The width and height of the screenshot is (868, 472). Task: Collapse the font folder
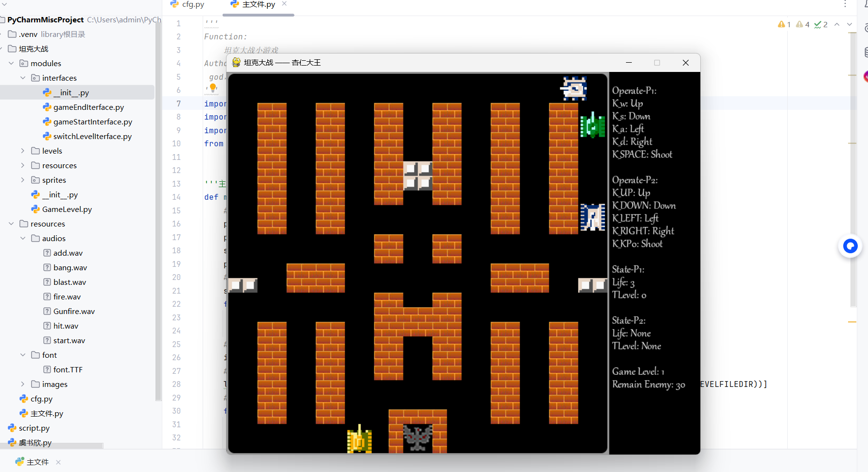point(23,355)
